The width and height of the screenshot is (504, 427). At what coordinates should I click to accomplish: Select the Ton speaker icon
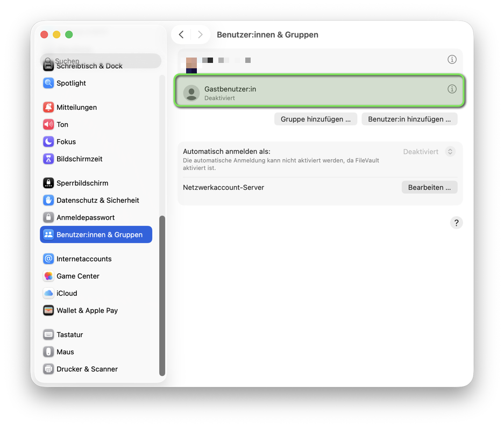48,125
